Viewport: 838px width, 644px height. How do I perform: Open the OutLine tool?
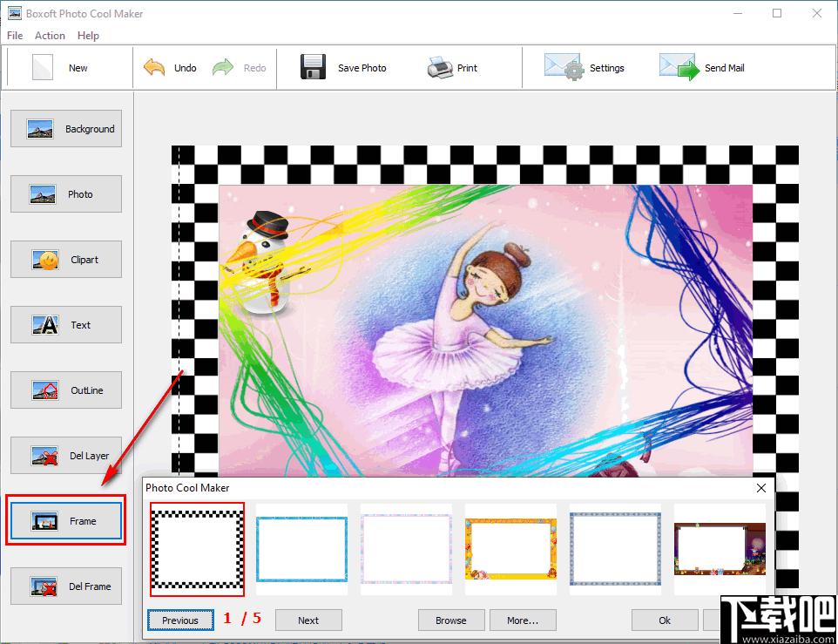tap(66, 390)
